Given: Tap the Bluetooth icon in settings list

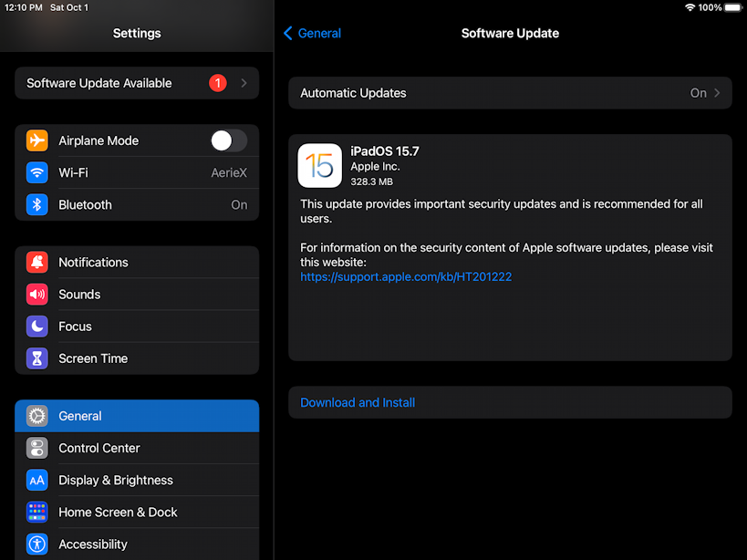Looking at the screenshot, I should (x=37, y=205).
